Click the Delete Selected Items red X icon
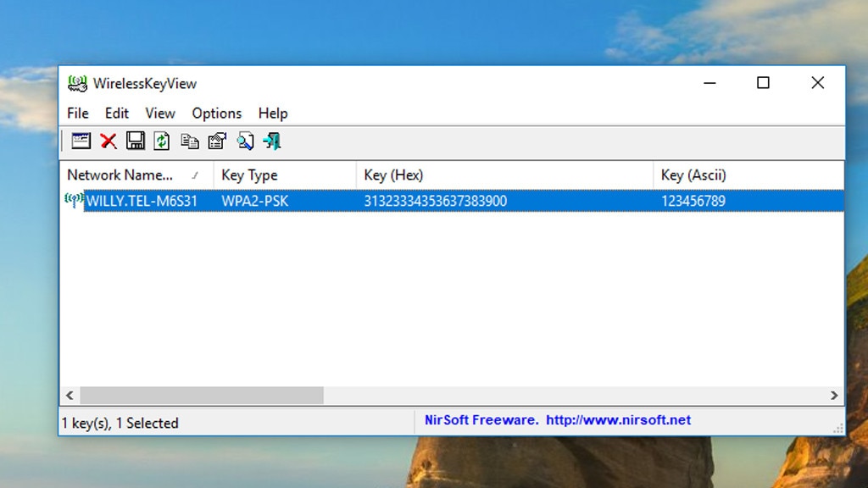The image size is (868, 488). (x=108, y=141)
